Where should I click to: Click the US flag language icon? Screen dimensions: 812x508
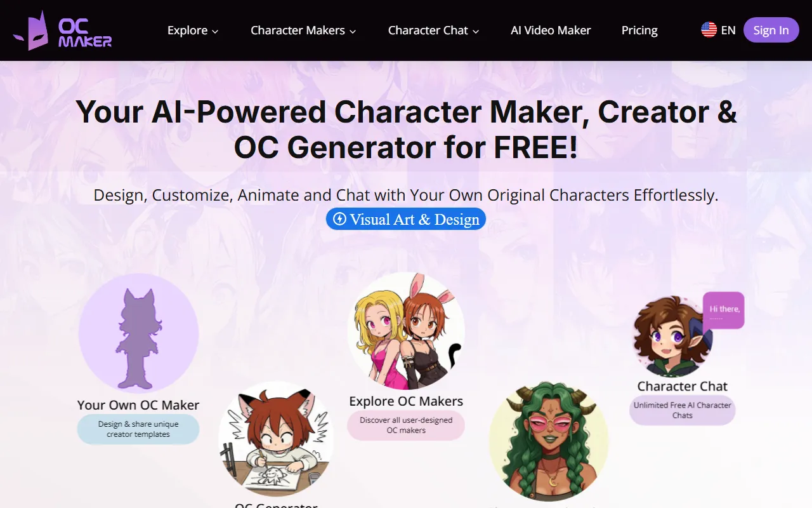coord(709,30)
